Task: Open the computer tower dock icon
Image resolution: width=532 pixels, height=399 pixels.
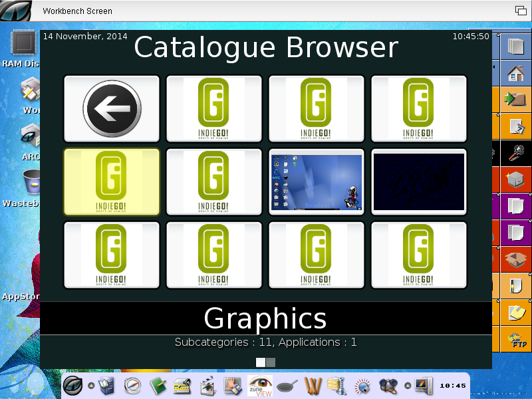Action: [424, 386]
